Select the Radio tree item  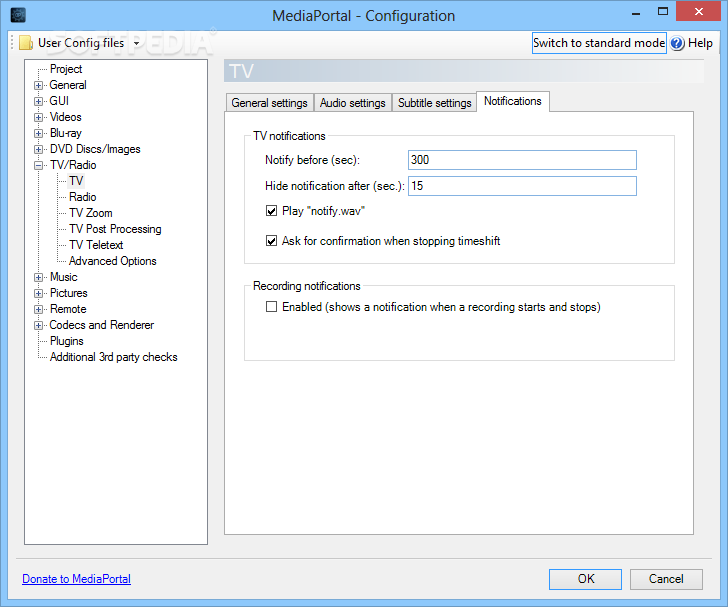pos(83,197)
